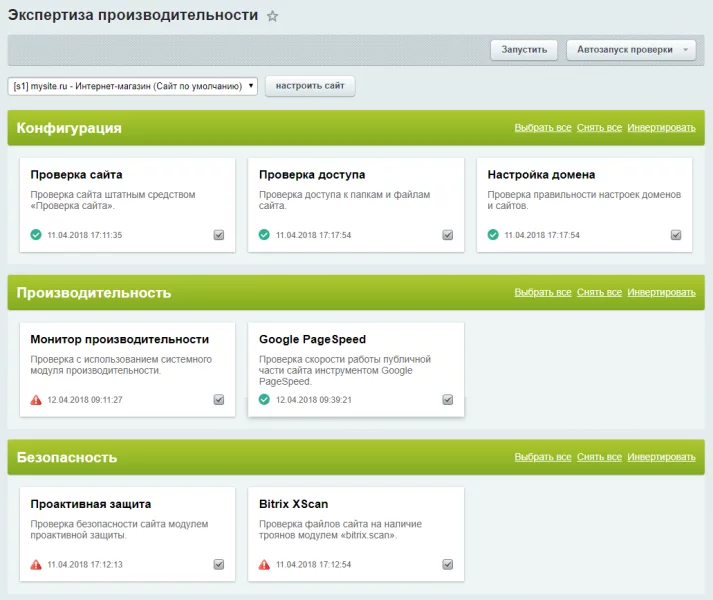Click red warning icon on Bitrix XScan card
The width and height of the screenshot is (713, 600).
click(x=264, y=564)
